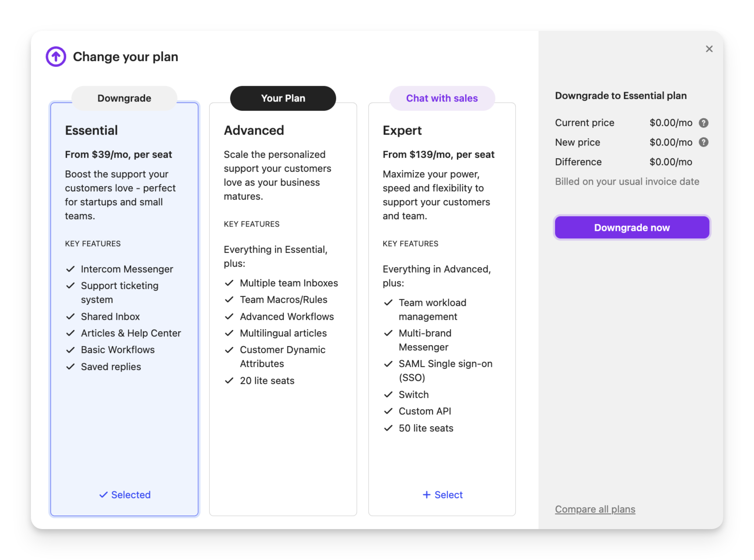Click the Downgrade pill label
The width and height of the screenshot is (754, 560).
(124, 98)
